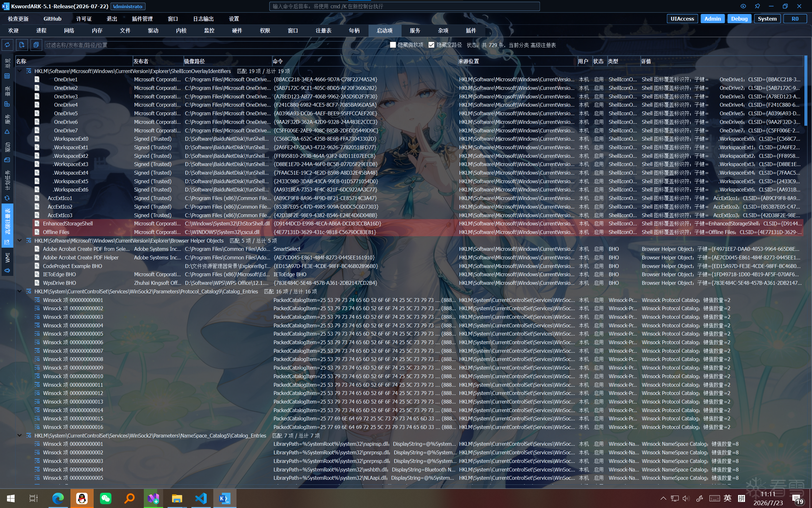This screenshot has width=812, height=508.
Task: Collapse the Browser Helper Objects group
Action: [x=19, y=241]
